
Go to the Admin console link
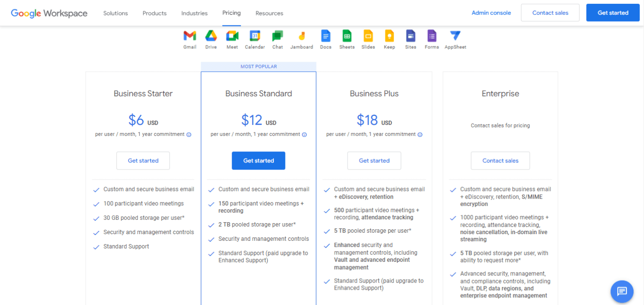coord(491,13)
